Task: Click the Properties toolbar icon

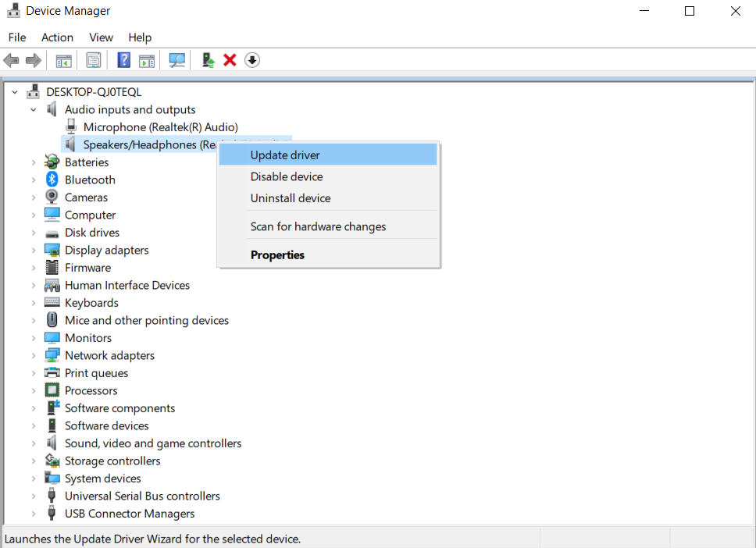Action: pyautogui.click(x=94, y=60)
